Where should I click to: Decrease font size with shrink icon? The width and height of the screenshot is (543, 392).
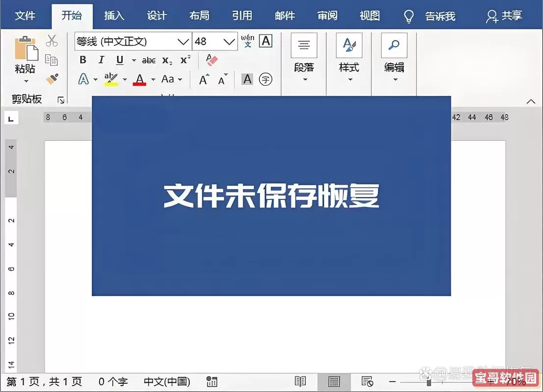(x=223, y=79)
